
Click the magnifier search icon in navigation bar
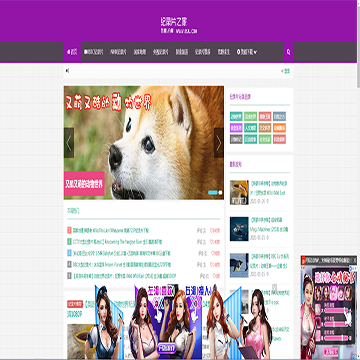(288, 52)
